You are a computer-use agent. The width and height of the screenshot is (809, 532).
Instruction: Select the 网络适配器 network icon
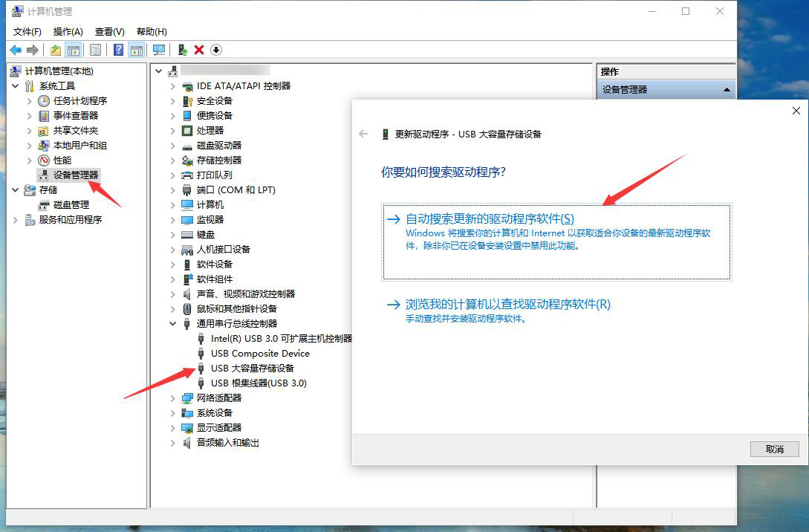coord(187,398)
